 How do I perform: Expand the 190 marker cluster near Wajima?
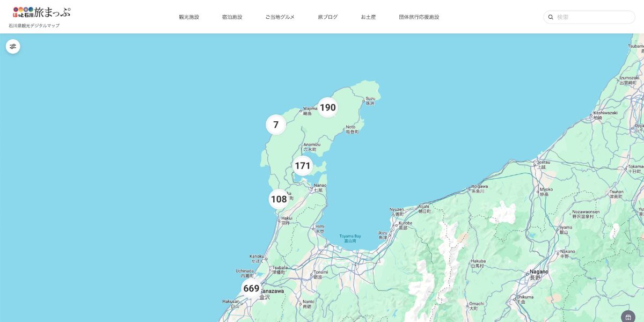click(x=327, y=107)
